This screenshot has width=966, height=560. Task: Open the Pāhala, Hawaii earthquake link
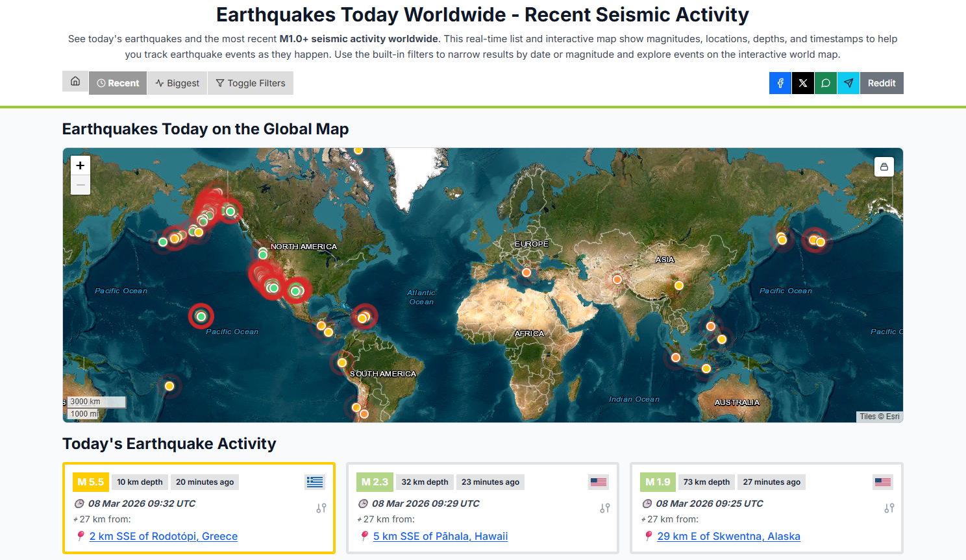click(440, 536)
